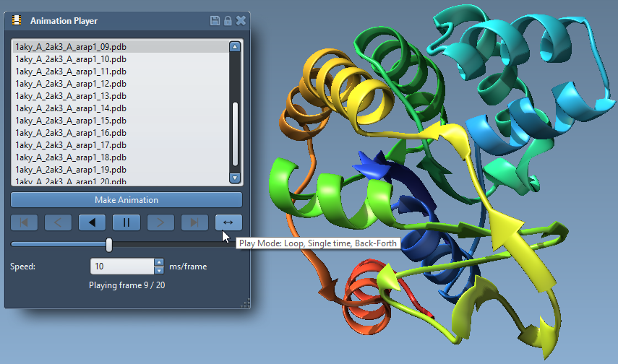Screen dimensions: 618x364
Task: Toggle the lock icon in the panel header
Action: [228, 21]
